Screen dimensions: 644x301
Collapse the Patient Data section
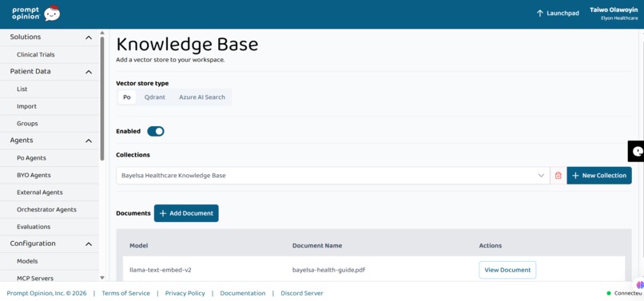pos(89,72)
